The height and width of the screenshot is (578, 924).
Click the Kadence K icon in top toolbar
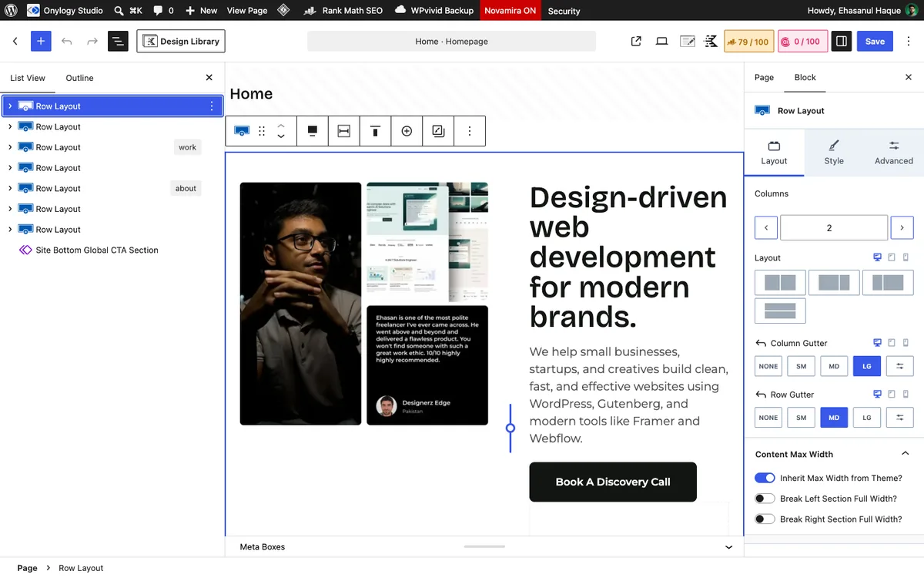[x=711, y=41]
